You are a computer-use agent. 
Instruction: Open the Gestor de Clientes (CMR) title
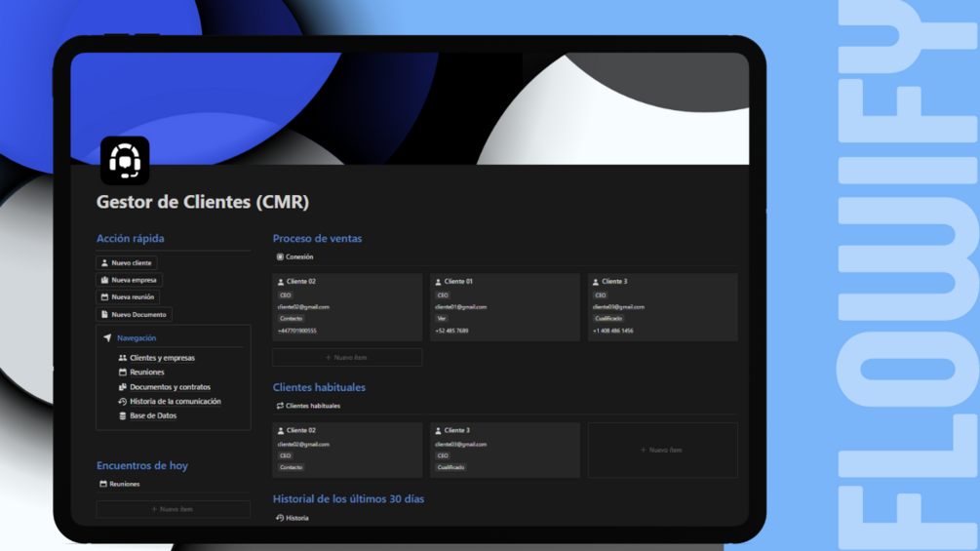coord(203,202)
